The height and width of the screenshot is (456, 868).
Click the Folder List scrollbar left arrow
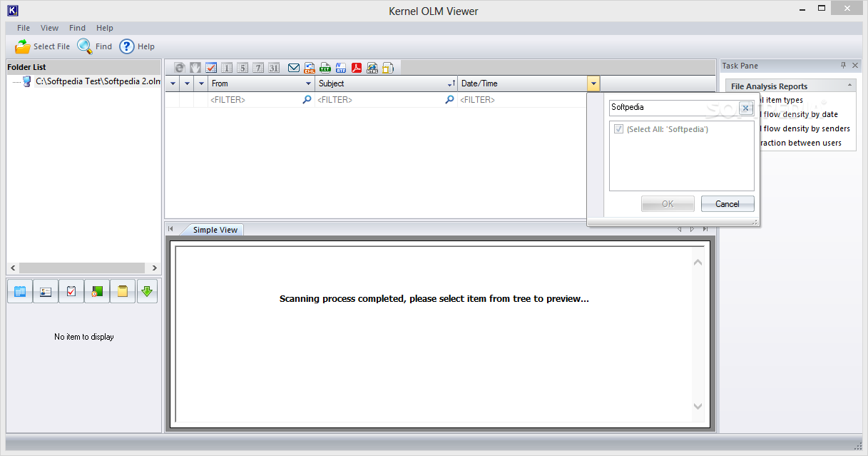coord(13,268)
